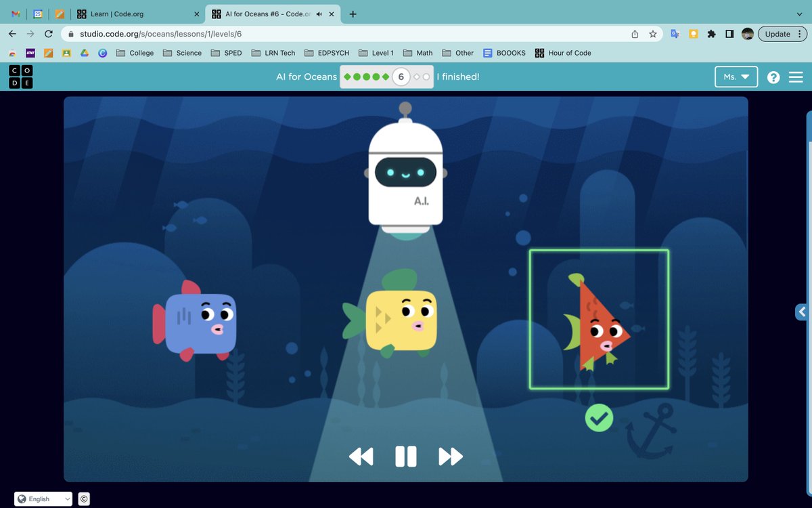Screen dimensions: 812x508
Task: Go to first level progress diamond
Action: [x=347, y=77]
